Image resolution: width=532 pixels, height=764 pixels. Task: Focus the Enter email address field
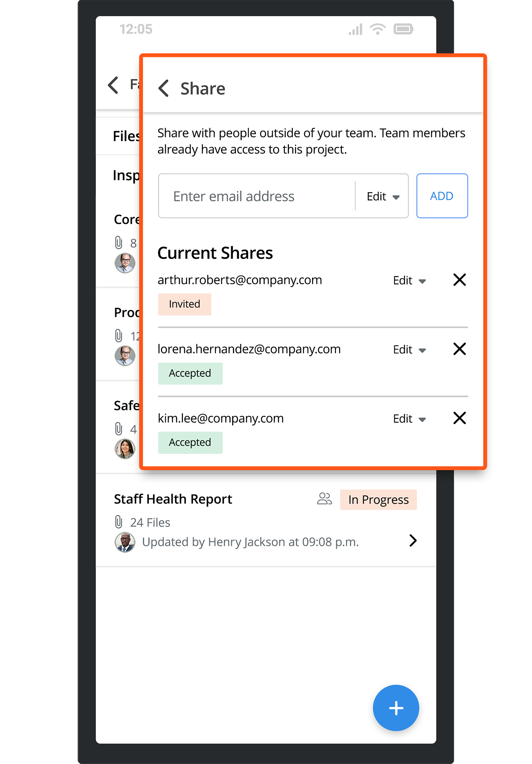click(x=257, y=196)
